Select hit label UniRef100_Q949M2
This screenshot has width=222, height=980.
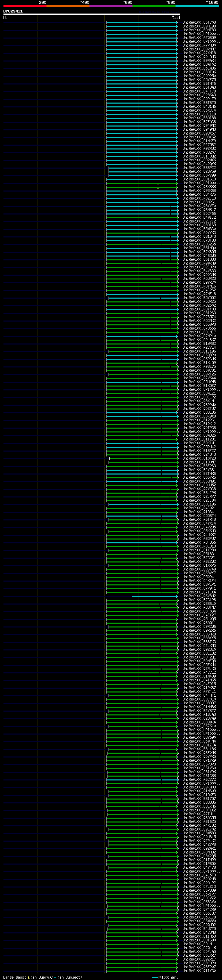tap(199, 125)
